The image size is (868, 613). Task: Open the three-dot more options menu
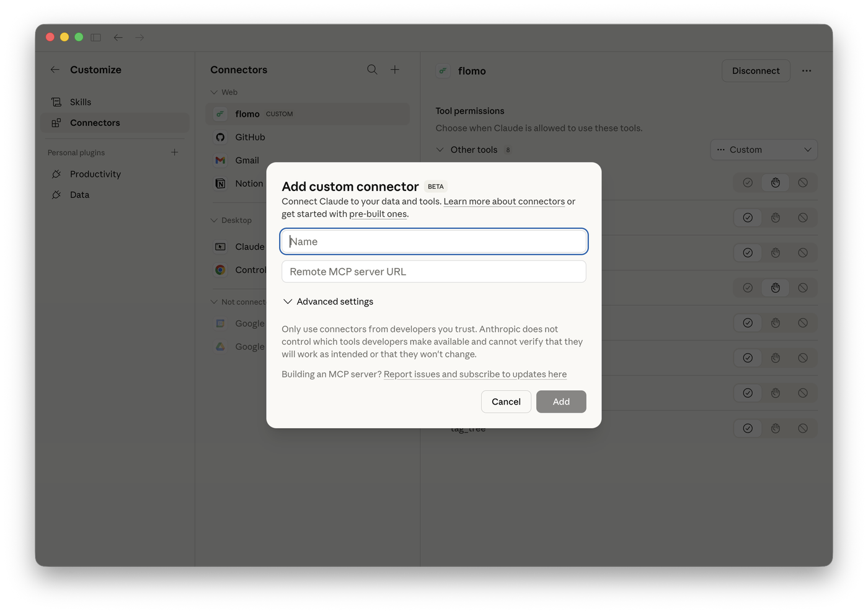[806, 71]
